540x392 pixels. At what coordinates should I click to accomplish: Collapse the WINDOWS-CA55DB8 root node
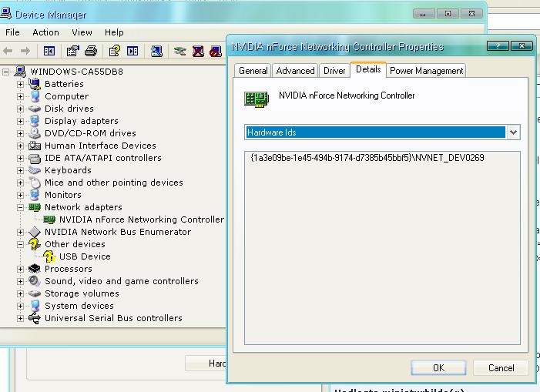point(5,72)
